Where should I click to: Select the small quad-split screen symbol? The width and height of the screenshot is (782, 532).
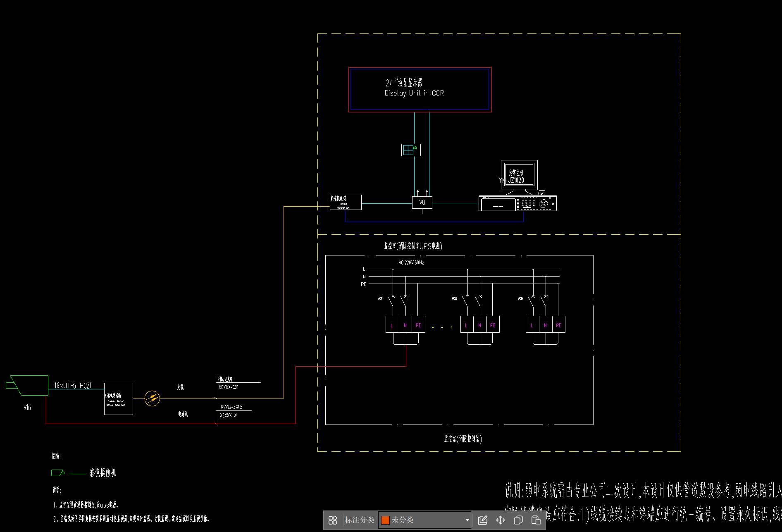coord(411,150)
